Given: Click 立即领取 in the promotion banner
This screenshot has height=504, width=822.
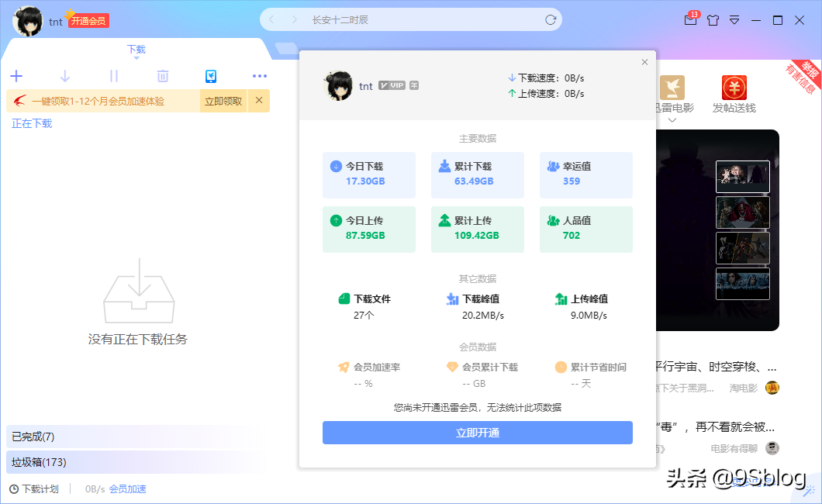Looking at the screenshot, I should pos(223,101).
